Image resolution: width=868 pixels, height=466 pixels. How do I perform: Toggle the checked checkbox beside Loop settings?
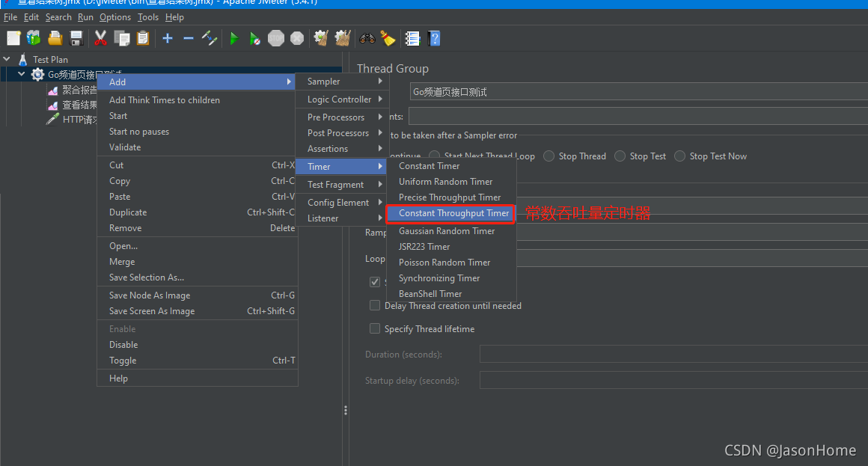point(375,282)
